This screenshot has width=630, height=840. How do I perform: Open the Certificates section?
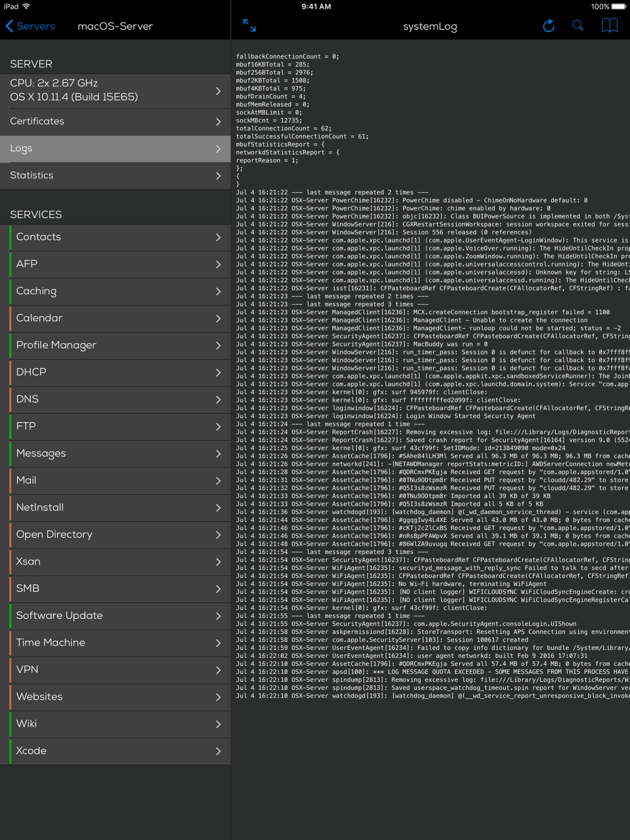(115, 122)
